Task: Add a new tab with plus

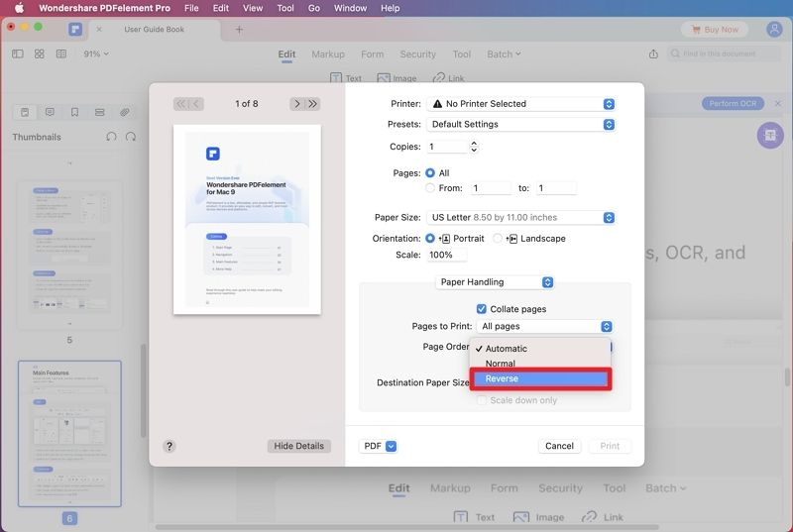Action: (239, 30)
